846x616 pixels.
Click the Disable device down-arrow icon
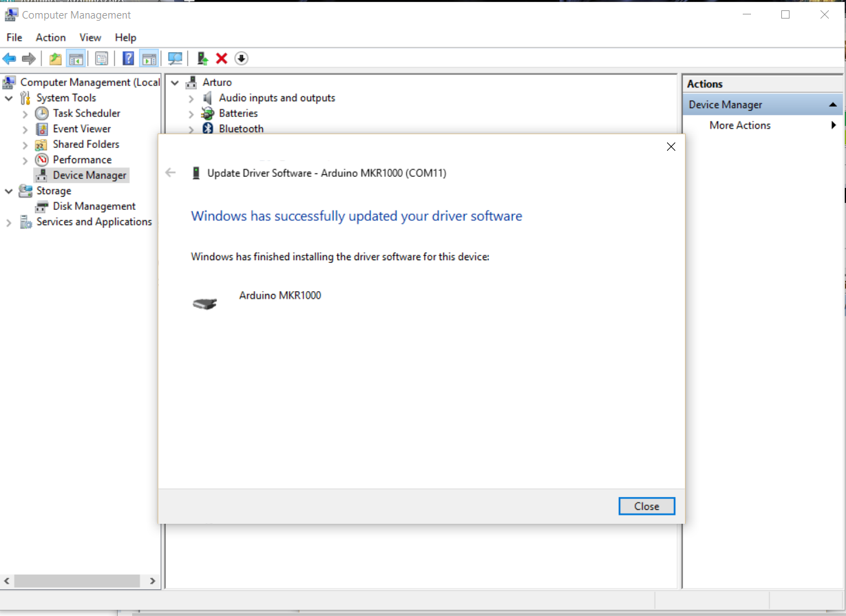pyautogui.click(x=241, y=59)
